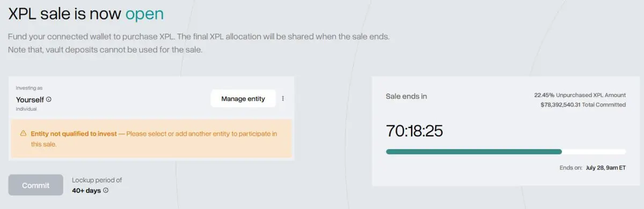This screenshot has height=209, width=644.
Task: Click the greyed-out Commit button
Action: pyautogui.click(x=35, y=185)
